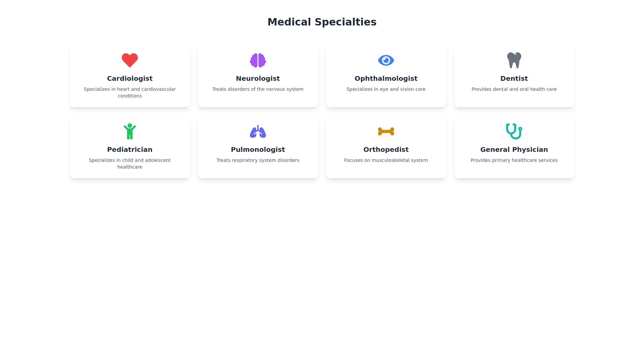Click 'Specializes in eye and vision care' text
The height and width of the screenshot is (362, 644).
(386, 89)
